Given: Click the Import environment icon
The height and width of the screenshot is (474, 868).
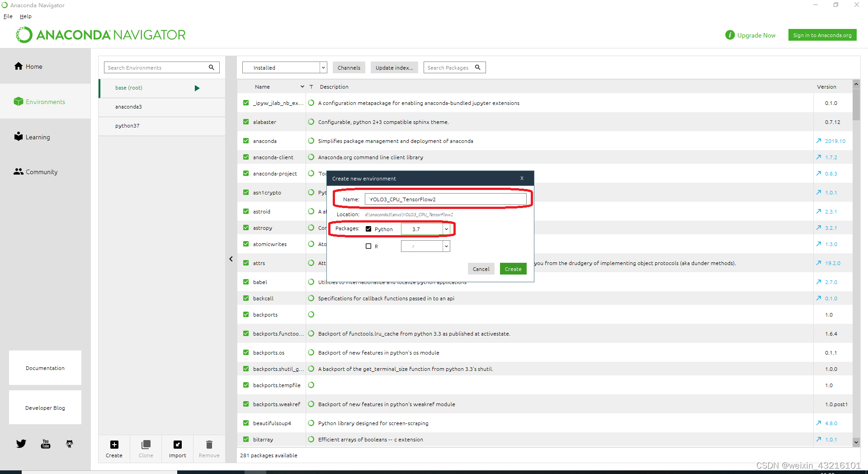Looking at the screenshot, I should pyautogui.click(x=178, y=445).
